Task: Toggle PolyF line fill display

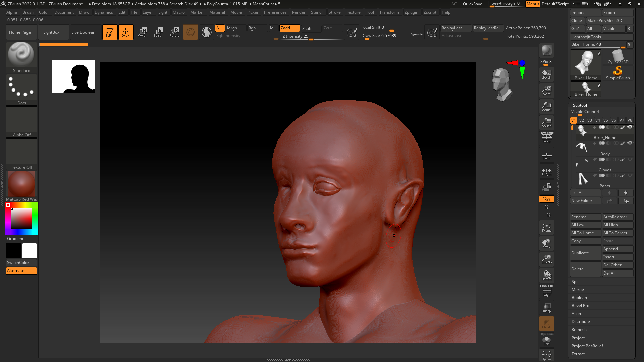Action: (546, 291)
